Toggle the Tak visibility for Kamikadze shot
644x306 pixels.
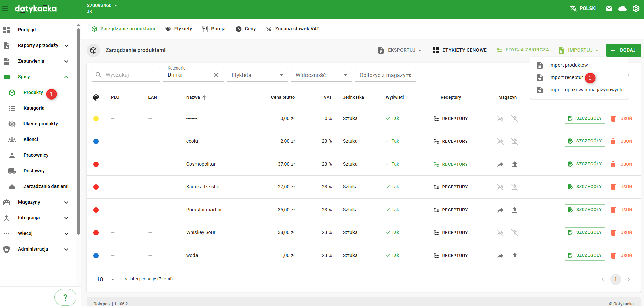(x=392, y=187)
